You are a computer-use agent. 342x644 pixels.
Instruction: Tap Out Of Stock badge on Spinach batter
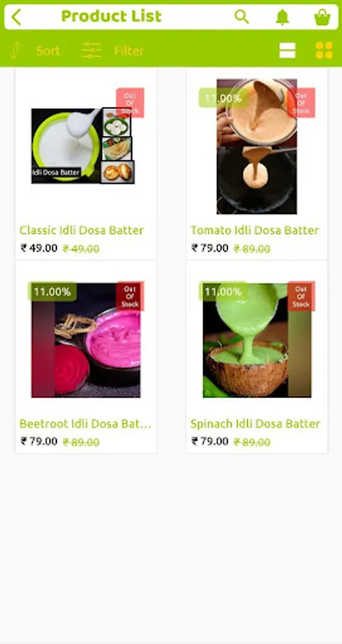[x=301, y=296]
